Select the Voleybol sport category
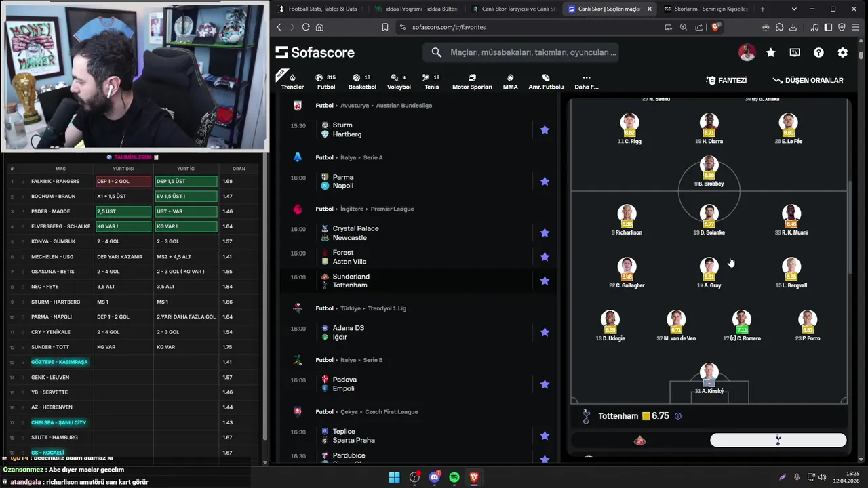Image resolution: width=868 pixels, height=488 pixels. [x=399, y=81]
